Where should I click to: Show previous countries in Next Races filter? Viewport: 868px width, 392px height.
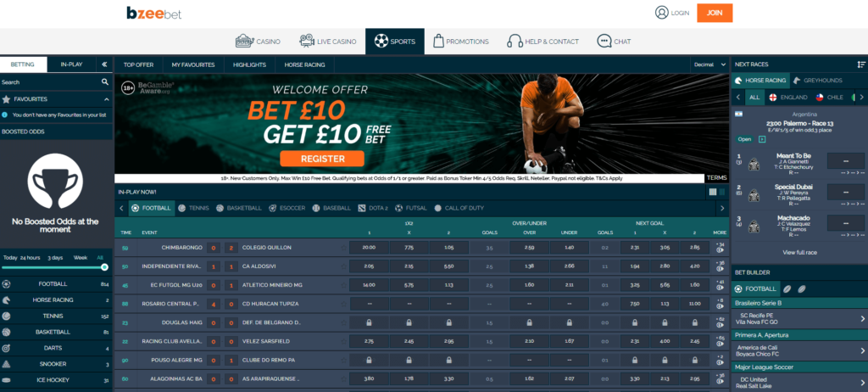coord(738,97)
